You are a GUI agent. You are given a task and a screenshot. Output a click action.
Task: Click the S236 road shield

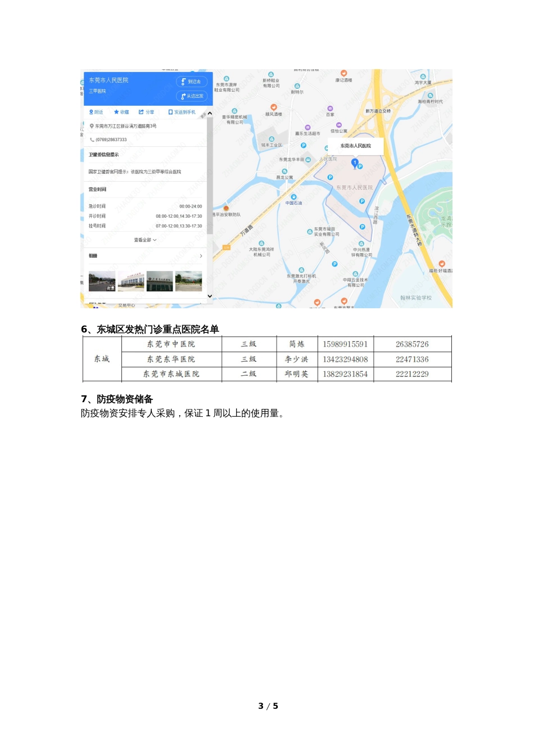(x=227, y=247)
